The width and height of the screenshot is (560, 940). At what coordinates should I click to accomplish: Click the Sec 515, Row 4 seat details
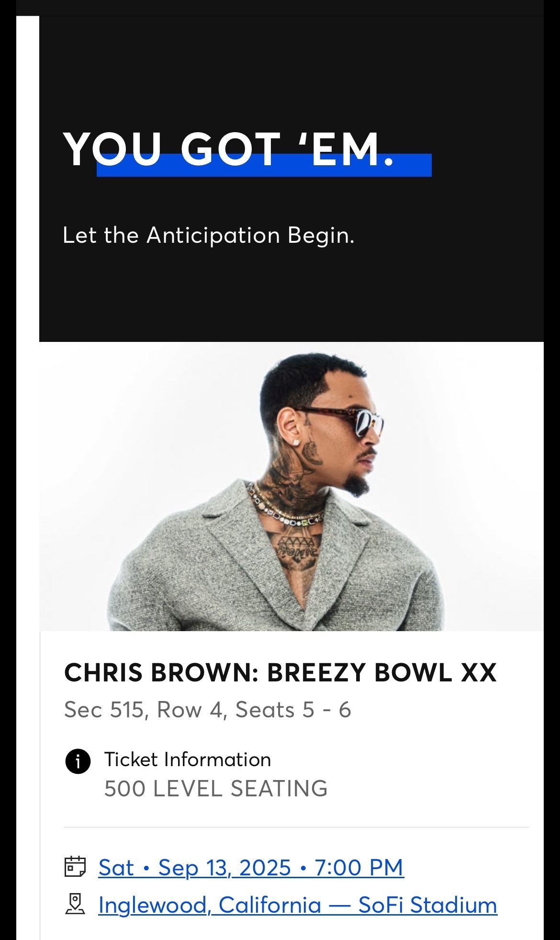(x=208, y=709)
